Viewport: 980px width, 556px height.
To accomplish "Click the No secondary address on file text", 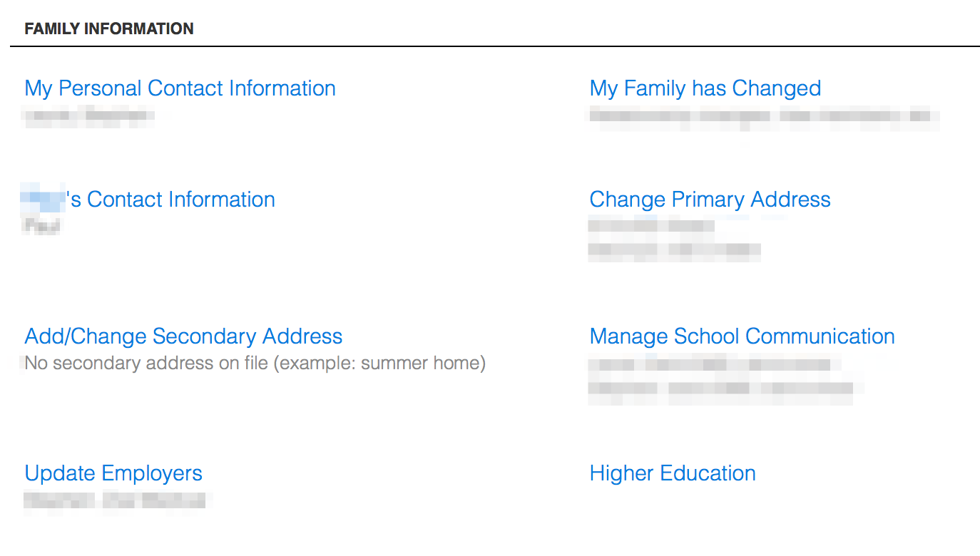I will click(x=255, y=364).
